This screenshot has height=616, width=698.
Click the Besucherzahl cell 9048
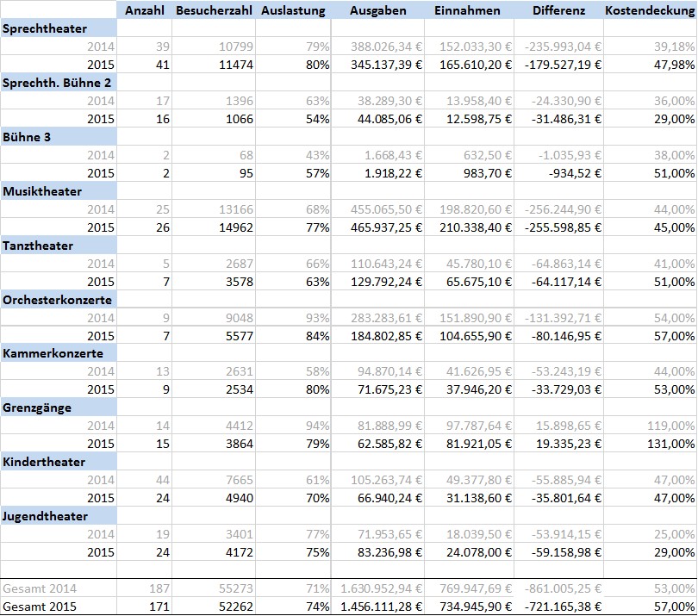[x=214, y=318]
